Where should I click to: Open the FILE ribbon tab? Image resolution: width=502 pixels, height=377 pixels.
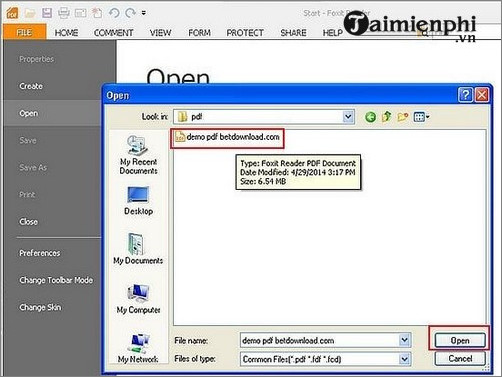[24, 32]
